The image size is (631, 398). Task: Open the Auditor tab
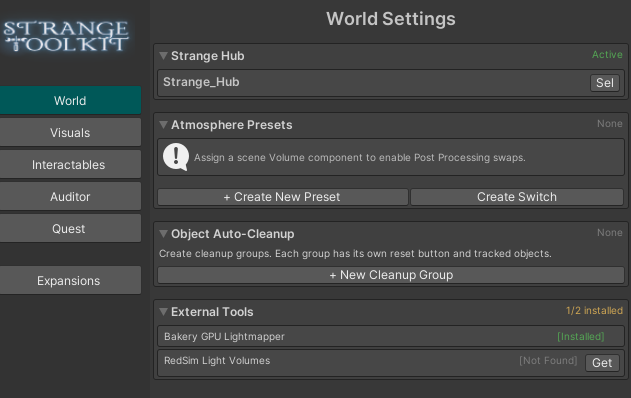[x=70, y=196]
